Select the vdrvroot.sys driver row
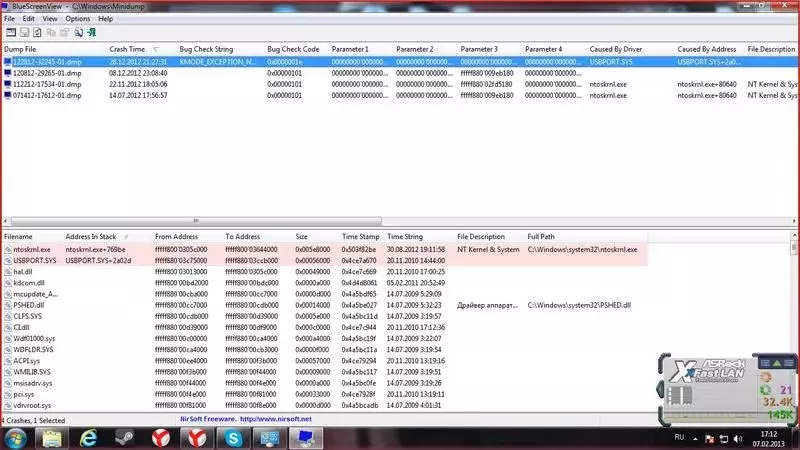 pyautogui.click(x=325, y=406)
